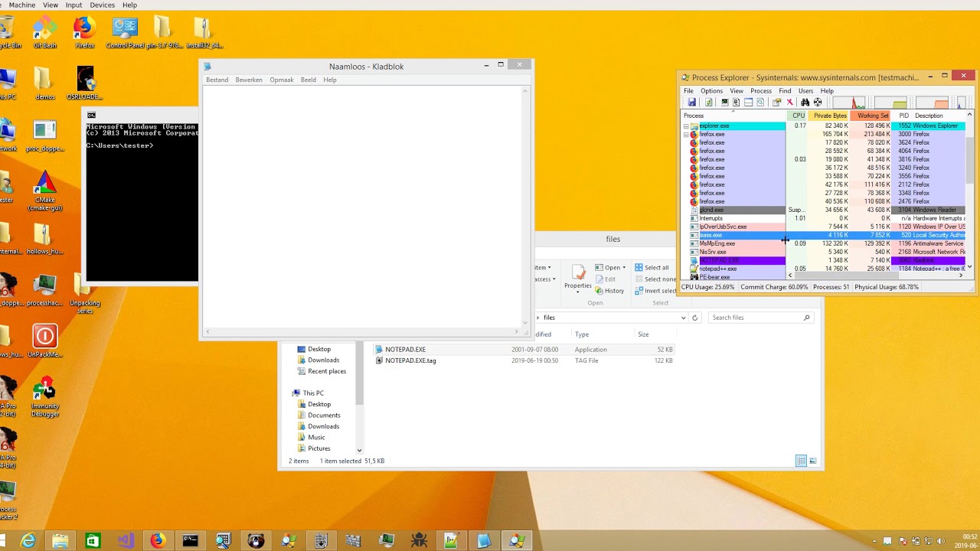Click the Refresh Now icon in Process Explorer
Viewport: 980px width, 551px height.
(x=709, y=103)
